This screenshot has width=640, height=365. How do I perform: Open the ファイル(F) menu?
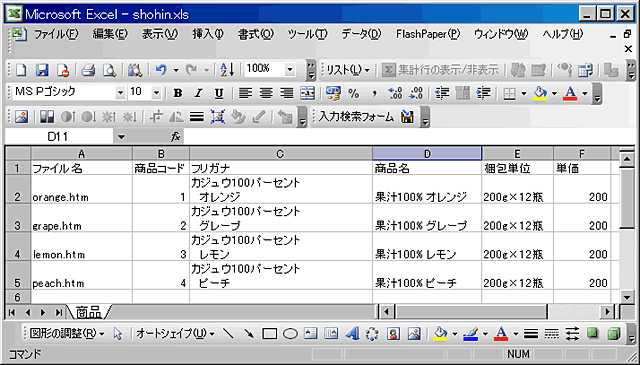(56, 34)
